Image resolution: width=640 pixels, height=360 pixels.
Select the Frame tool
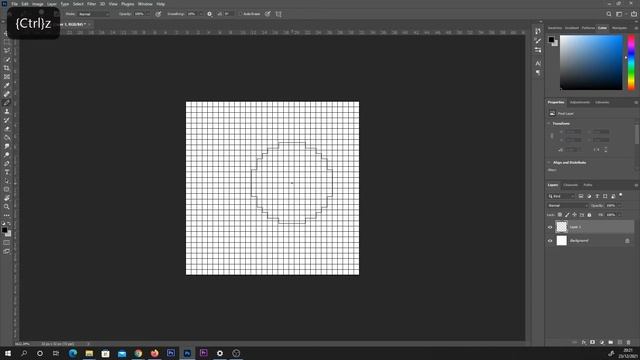pyautogui.click(x=7, y=77)
